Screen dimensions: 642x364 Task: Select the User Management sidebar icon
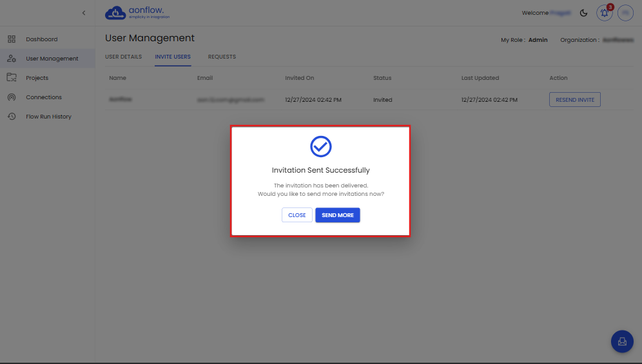[12, 59]
